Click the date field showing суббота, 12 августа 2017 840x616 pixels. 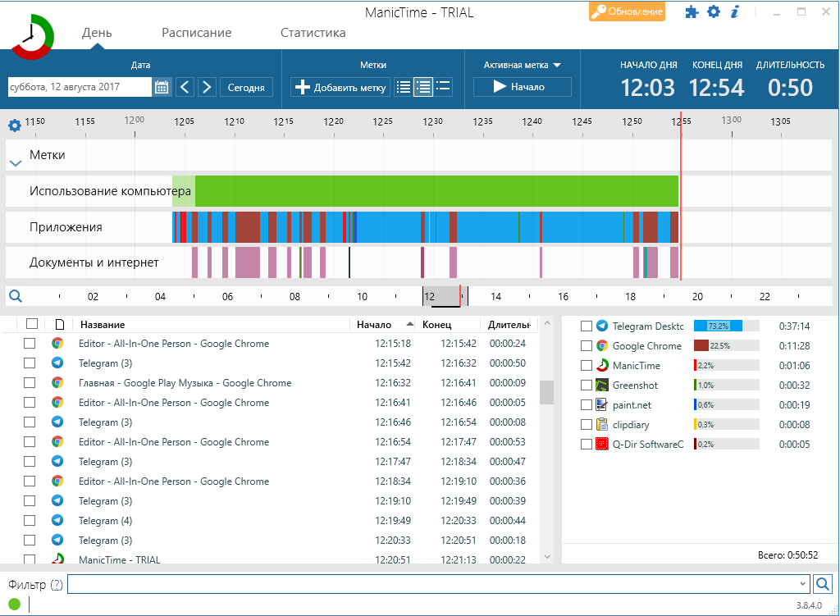(x=80, y=87)
